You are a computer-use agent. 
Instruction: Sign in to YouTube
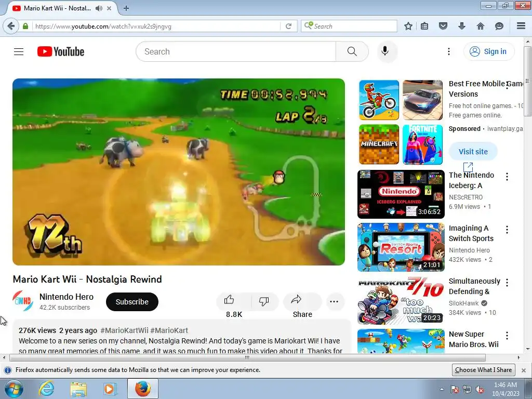tap(489, 51)
